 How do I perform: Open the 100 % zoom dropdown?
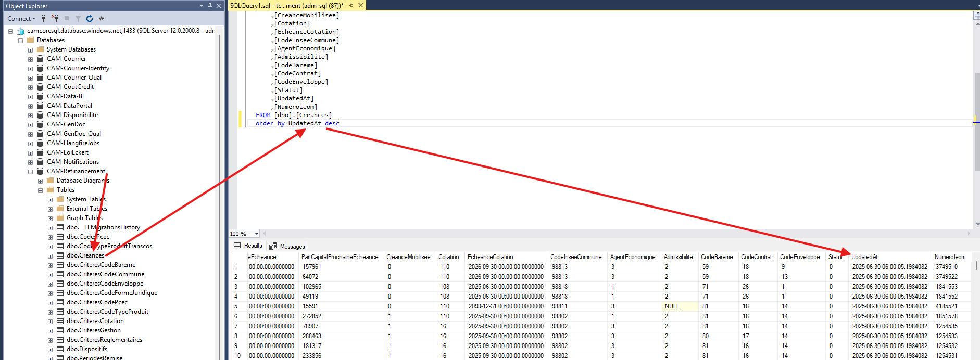click(x=256, y=234)
